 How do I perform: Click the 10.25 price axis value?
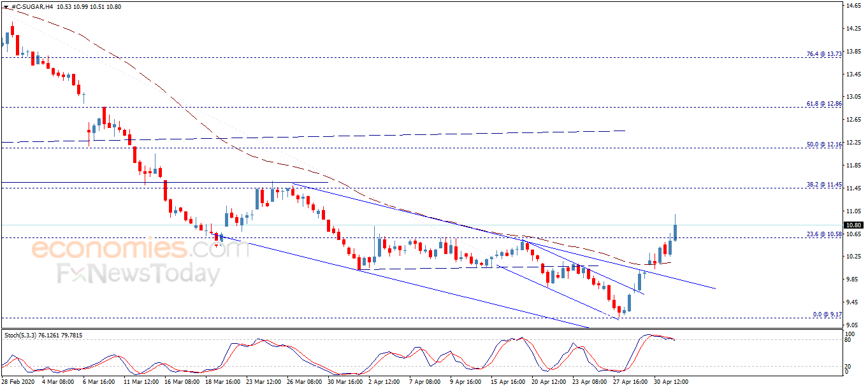854,256
